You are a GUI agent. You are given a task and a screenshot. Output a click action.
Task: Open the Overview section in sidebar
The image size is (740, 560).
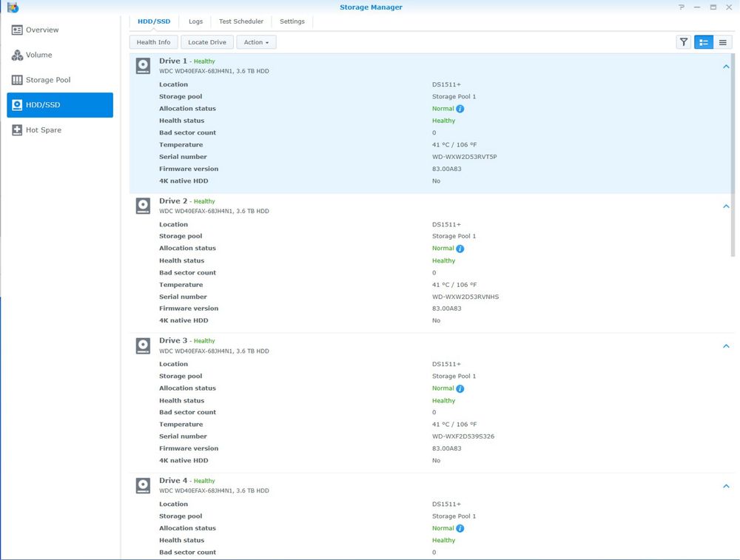pos(59,30)
